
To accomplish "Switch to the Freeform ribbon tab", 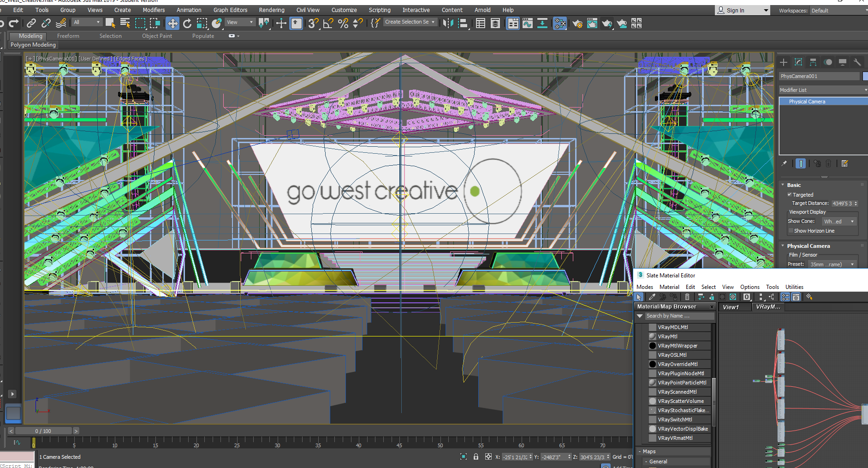I will (x=68, y=36).
